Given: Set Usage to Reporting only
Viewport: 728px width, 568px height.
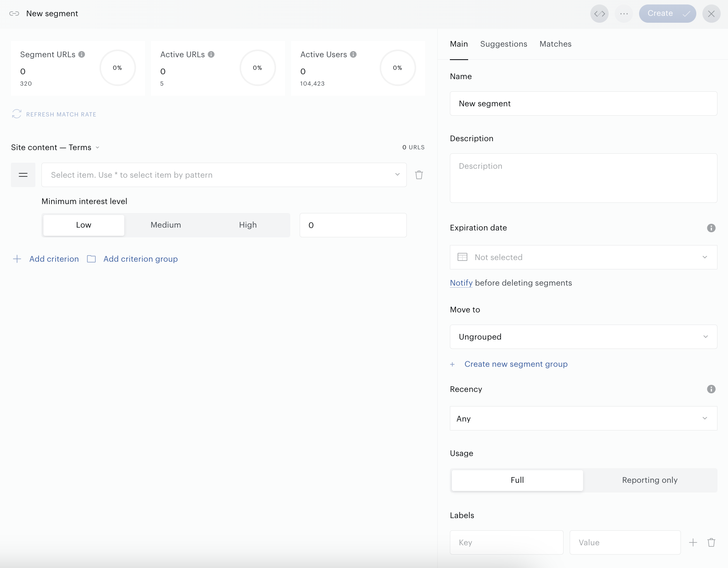Looking at the screenshot, I should click(x=650, y=480).
